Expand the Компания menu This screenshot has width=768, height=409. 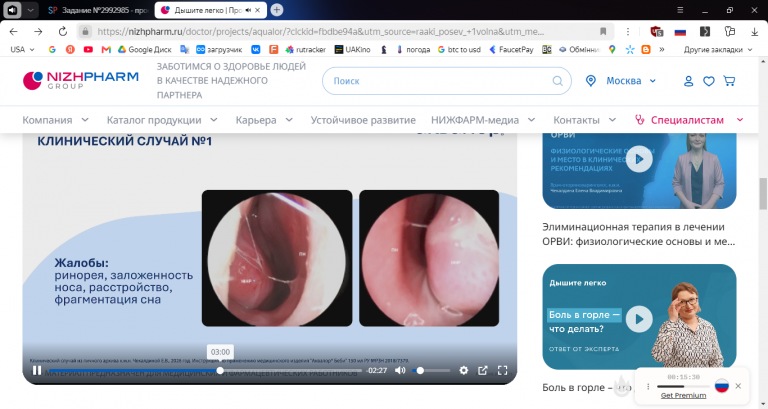tap(55, 120)
